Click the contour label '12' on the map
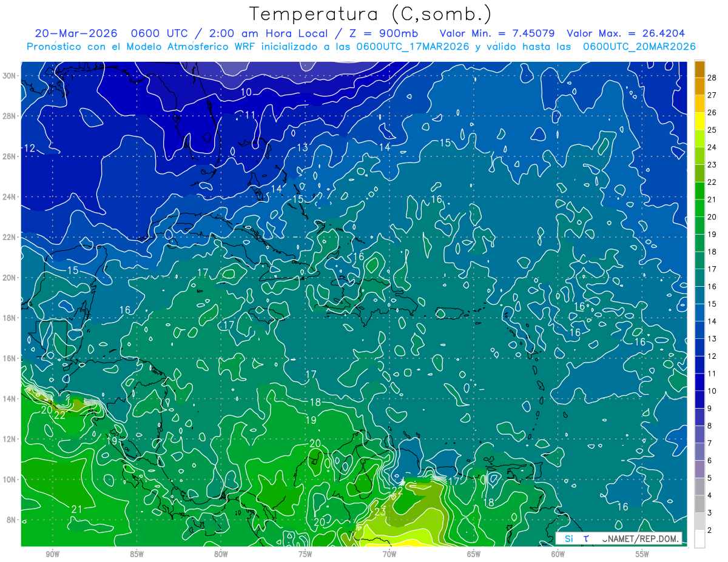The image size is (728, 562). tap(29, 149)
